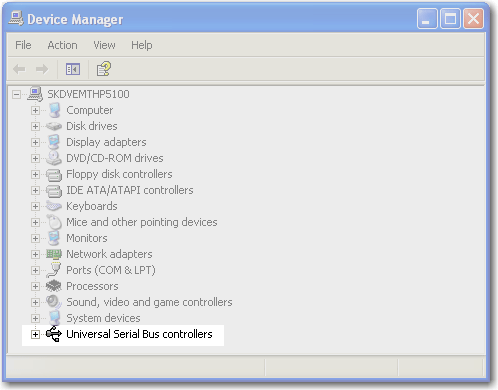
Task: Click the Sound, video and game controllers icon
Action: click(54, 302)
